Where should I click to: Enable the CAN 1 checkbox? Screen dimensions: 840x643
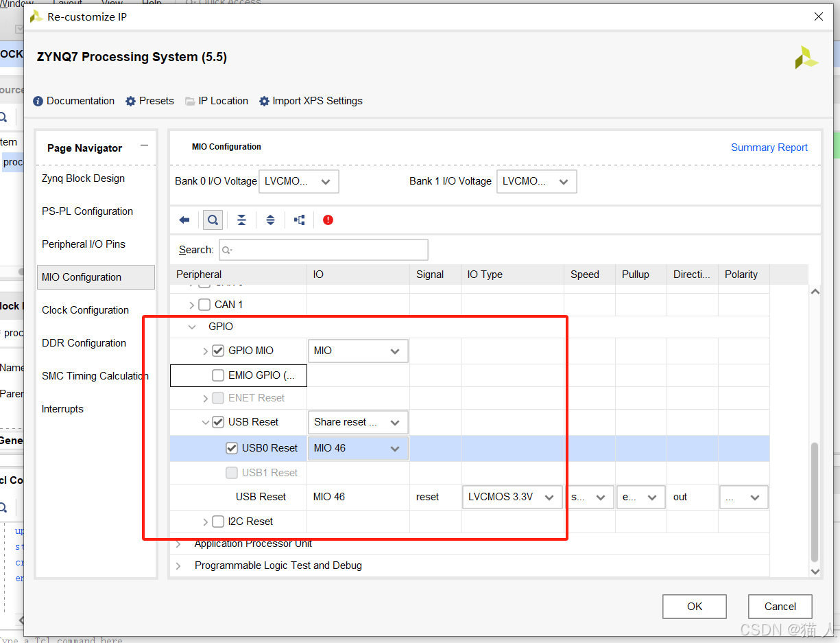(204, 305)
